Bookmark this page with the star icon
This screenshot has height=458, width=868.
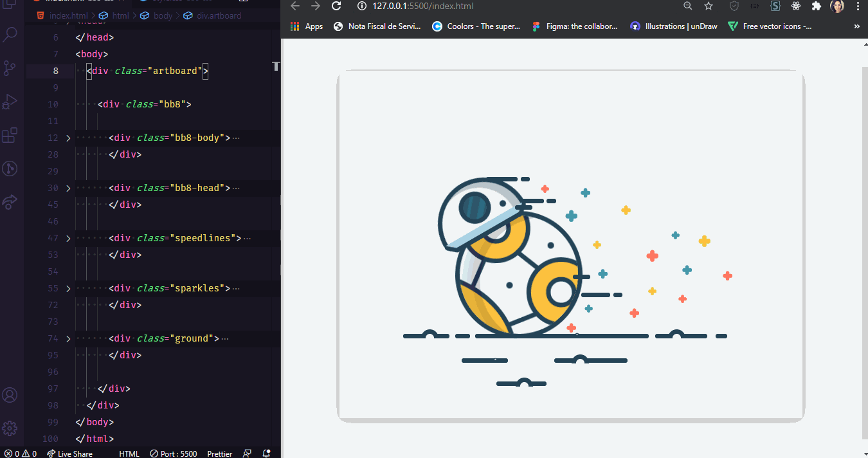tap(709, 6)
